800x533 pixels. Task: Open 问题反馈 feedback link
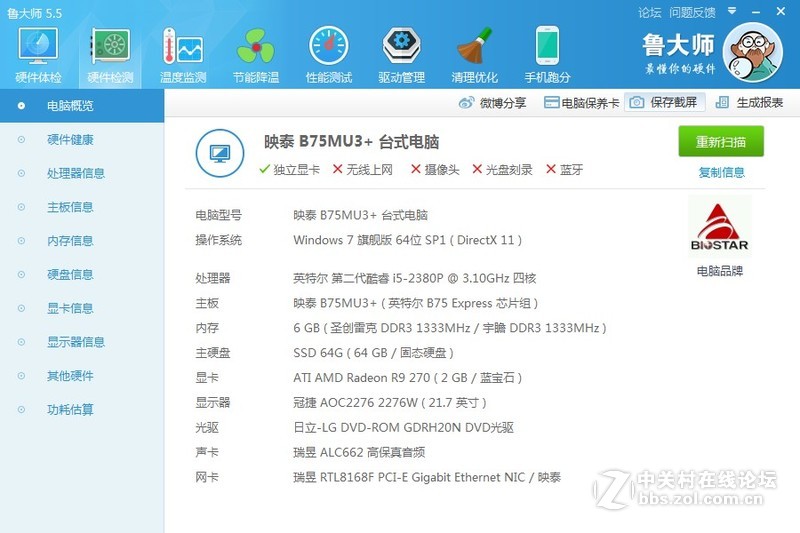692,13
